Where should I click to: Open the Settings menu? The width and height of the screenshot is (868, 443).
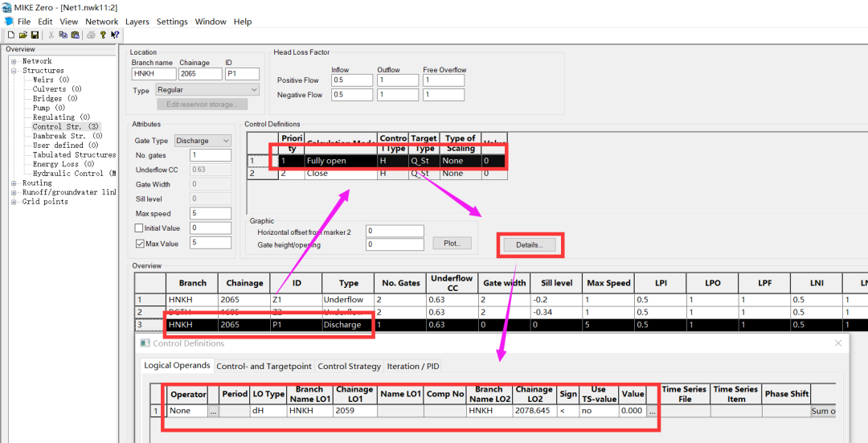pos(172,22)
